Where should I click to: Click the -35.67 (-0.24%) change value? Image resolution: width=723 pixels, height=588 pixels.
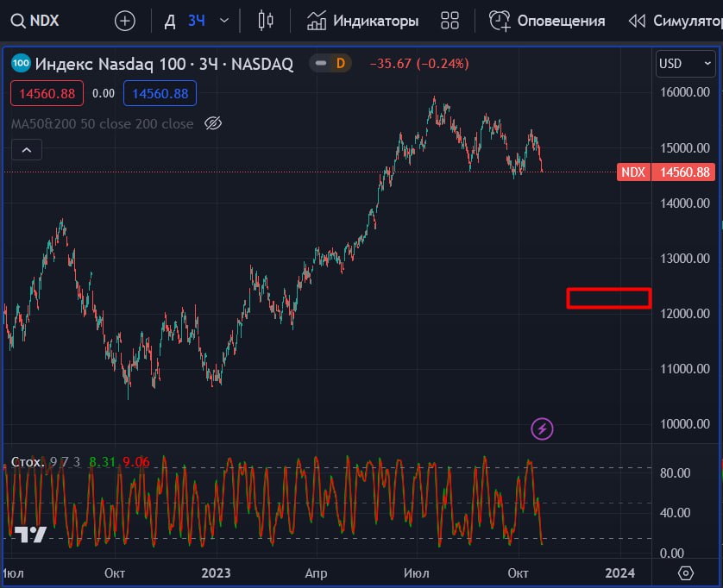pyautogui.click(x=419, y=64)
